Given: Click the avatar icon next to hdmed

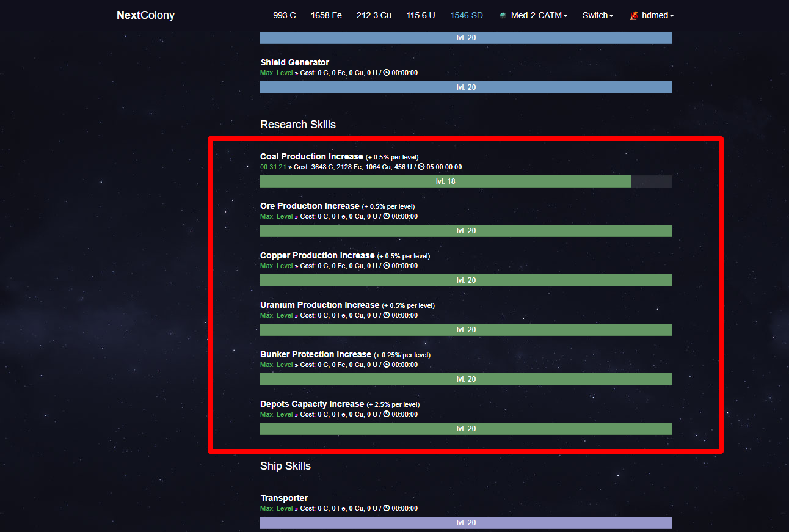Looking at the screenshot, I should (634, 16).
